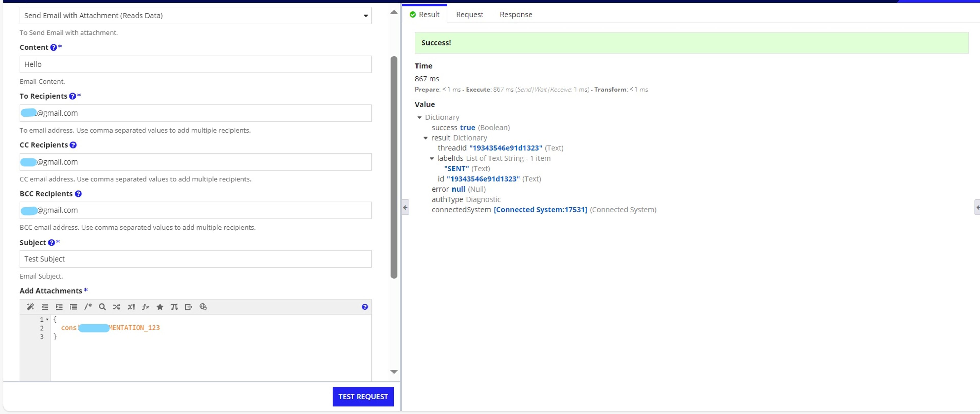The width and height of the screenshot is (980, 414).
Task: Click the To Recipients email field
Action: tap(195, 113)
